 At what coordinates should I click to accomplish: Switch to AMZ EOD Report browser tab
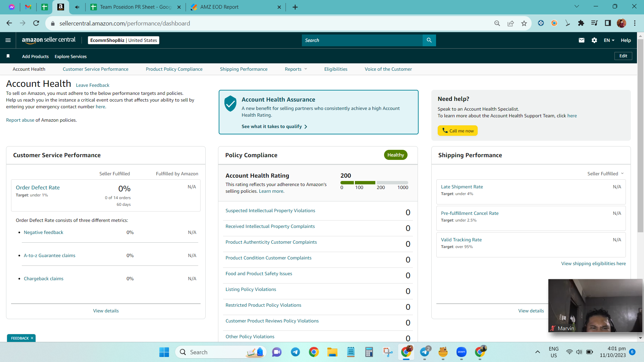coord(236,7)
